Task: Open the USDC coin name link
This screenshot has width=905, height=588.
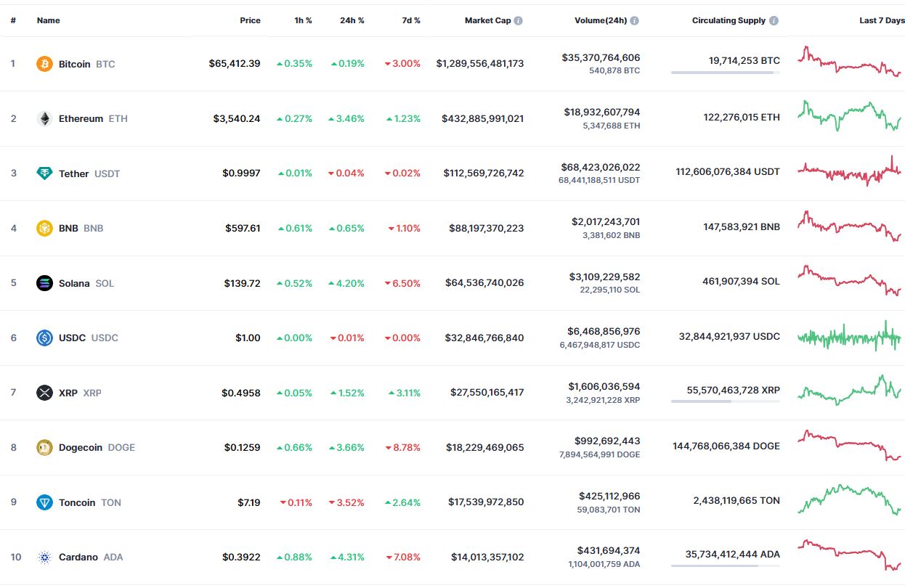Action: 72,338
